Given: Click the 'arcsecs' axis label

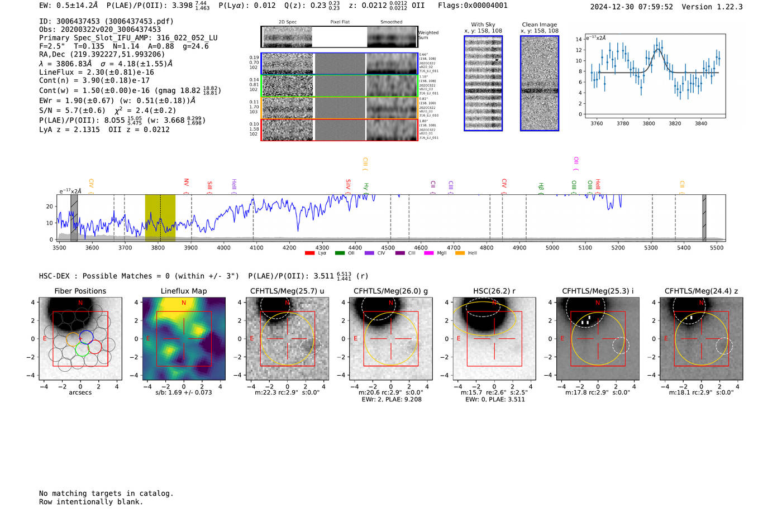Looking at the screenshot, I should 80,392.
